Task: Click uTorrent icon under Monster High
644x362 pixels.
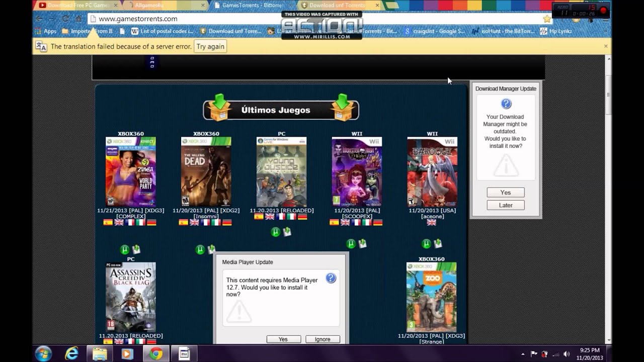Action: [x=351, y=244]
